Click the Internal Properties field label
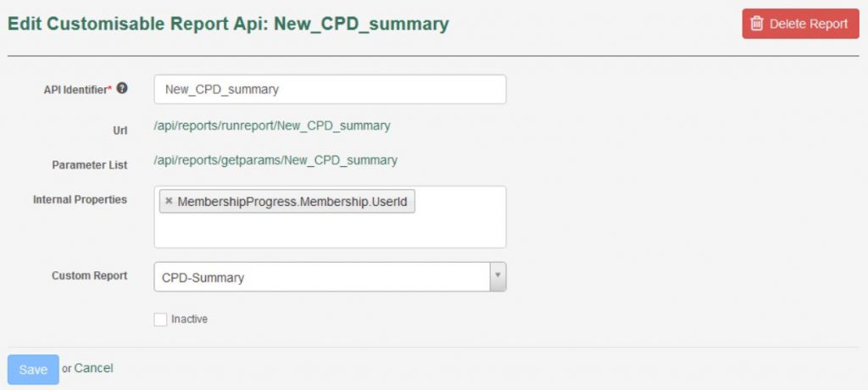The width and height of the screenshot is (868, 390). click(80, 199)
